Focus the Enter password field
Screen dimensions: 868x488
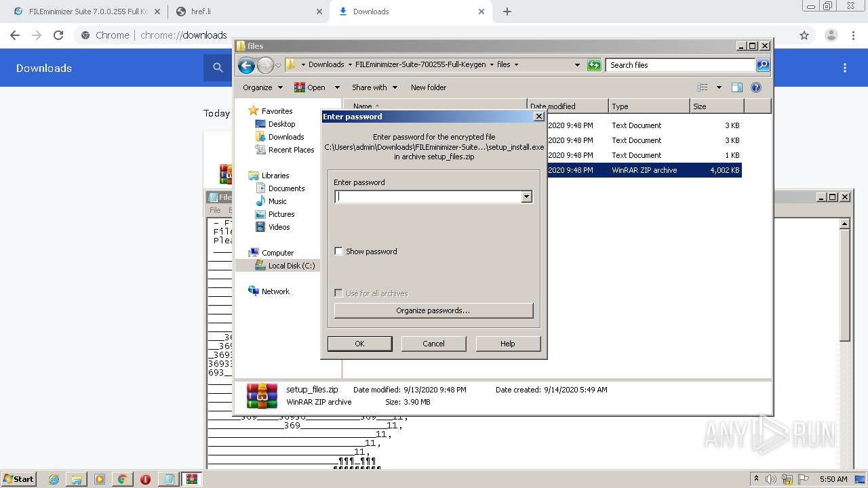tap(428, 197)
